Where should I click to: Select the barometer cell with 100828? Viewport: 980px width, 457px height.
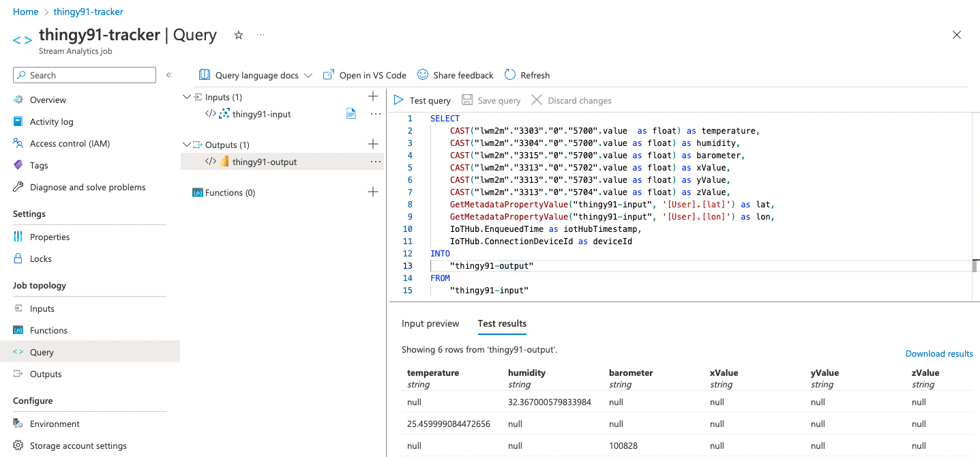click(x=623, y=445)
